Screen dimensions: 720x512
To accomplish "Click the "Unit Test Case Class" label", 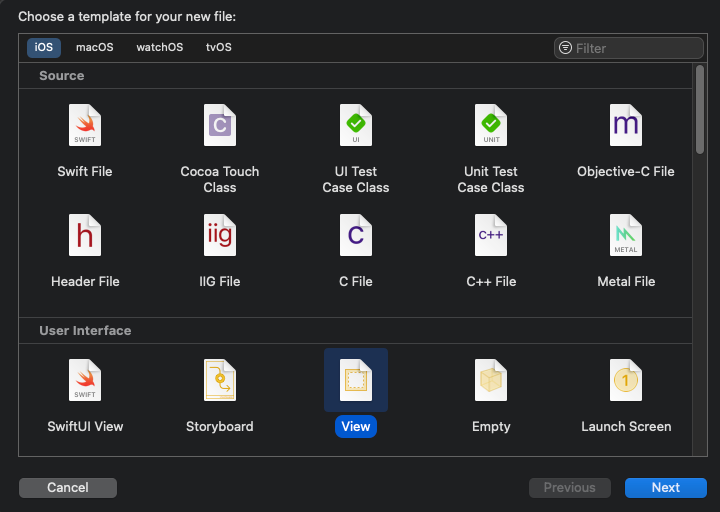I will 491,179.
